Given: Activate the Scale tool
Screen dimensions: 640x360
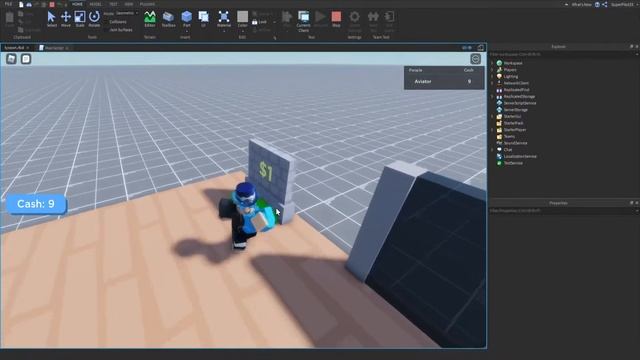Looking at the screenshot, I should coord(80,19).
